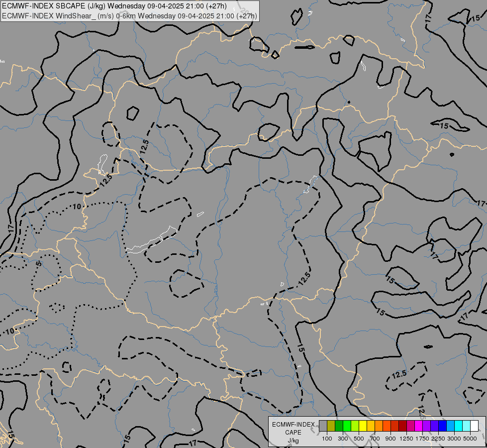The height and width of the screenshot is (448, 487).
Task: Select the gray swatch in CAPE legend
Action: 323,426
